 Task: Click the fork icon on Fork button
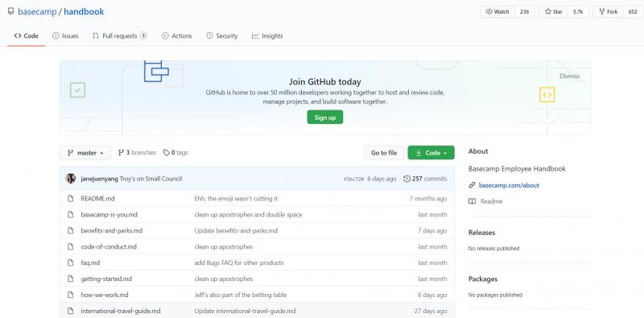pyautogui.click(x=601, y=11)
